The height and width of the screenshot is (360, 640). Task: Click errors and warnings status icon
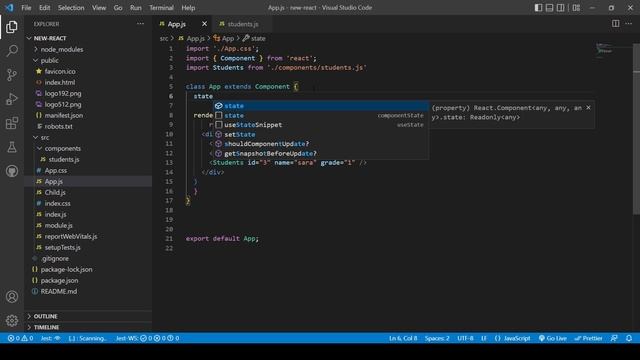20,338
